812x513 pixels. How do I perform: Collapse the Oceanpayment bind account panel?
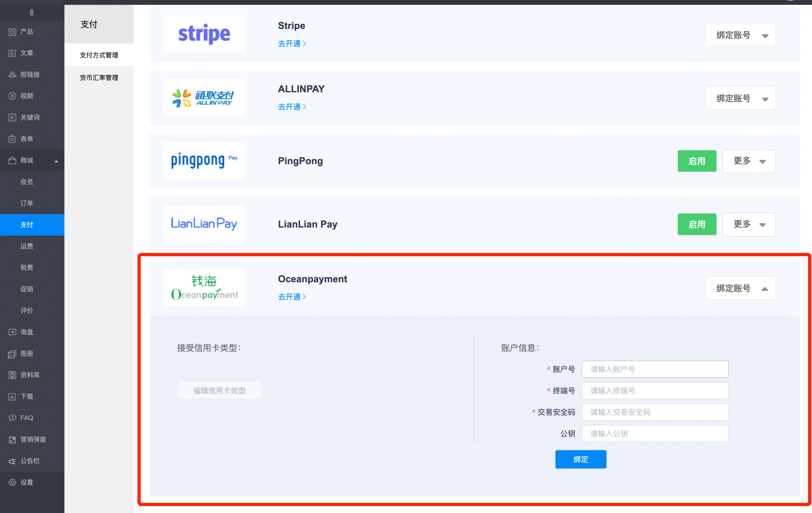pyautogui.click(x=740, y=288)
